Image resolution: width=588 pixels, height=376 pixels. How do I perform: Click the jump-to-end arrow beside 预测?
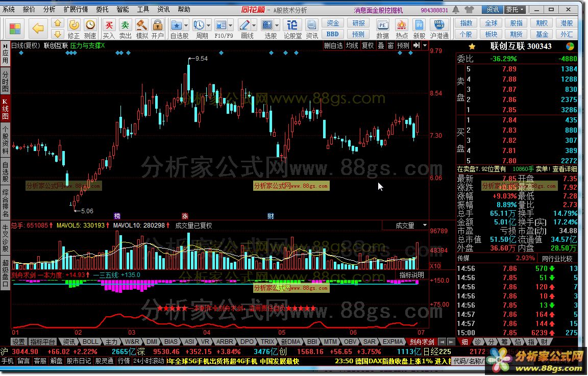coord(416,45)
